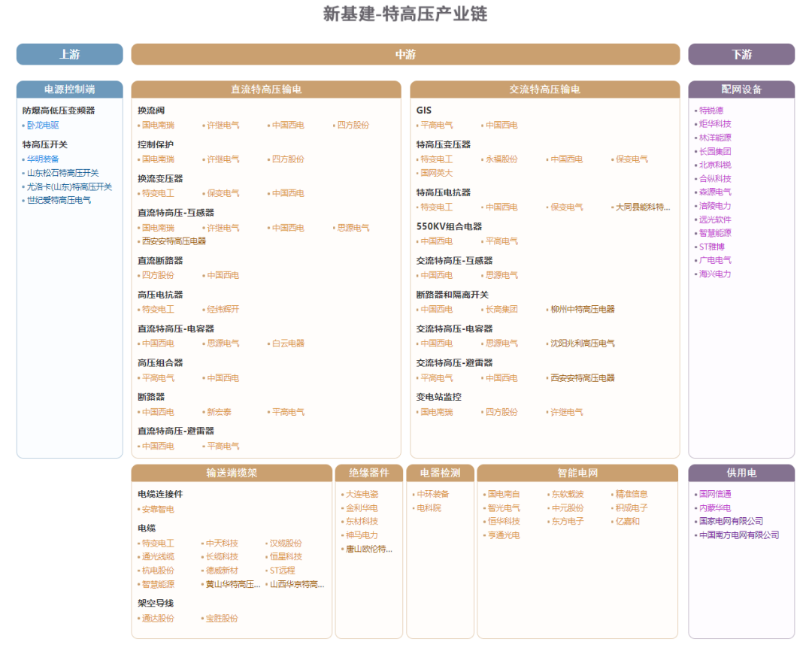Screen dimensions: 812x651
Task: Select the 中游 section header
Action: (406, 54)
